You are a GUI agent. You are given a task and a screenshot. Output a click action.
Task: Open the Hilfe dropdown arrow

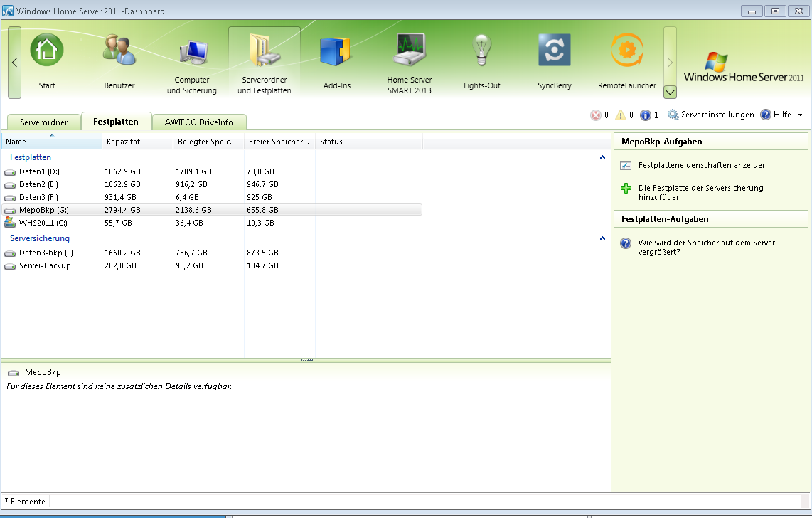point(800,115)
